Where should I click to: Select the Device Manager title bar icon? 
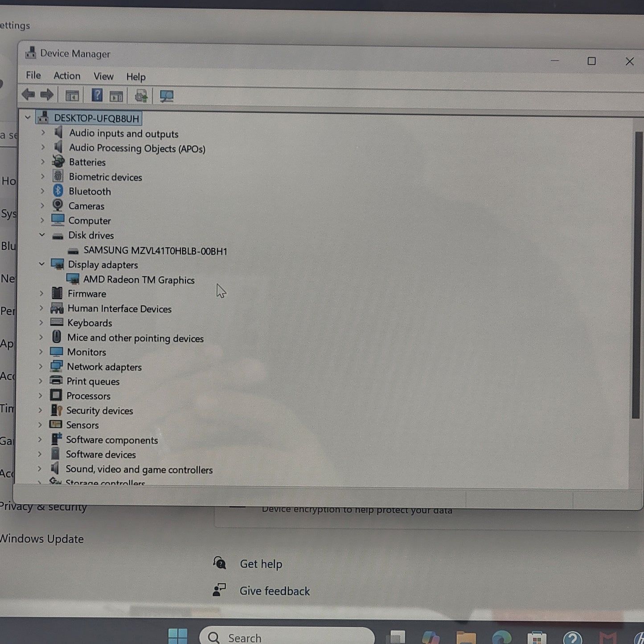click(x=31, y=53)
